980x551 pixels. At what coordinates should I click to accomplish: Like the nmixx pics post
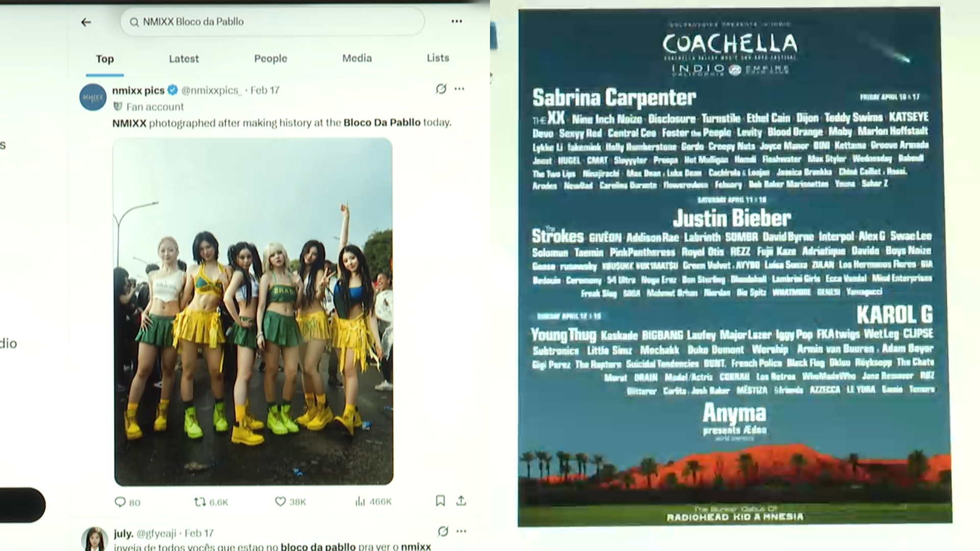(280, 502)
